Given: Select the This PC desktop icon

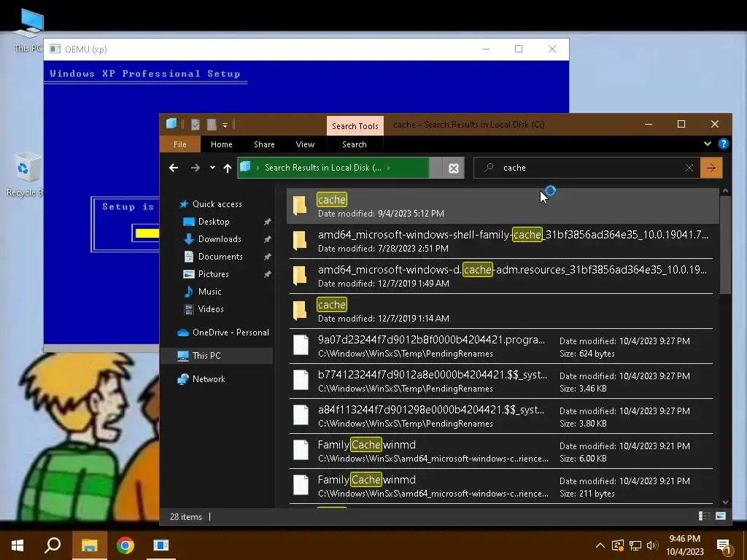Looking at the screenshot, I should [27, 31].
